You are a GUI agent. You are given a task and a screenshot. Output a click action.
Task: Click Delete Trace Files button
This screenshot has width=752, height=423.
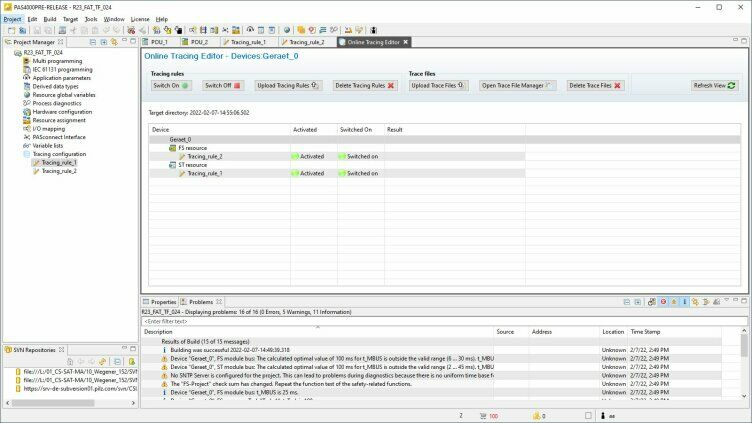coord(595,86)
